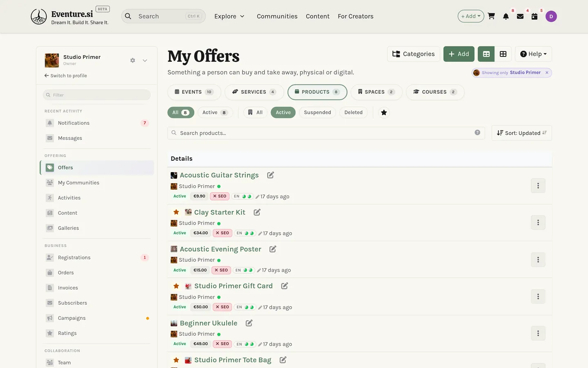Click the search products help icon
588x368 pixels.
(x=477, y=132)
